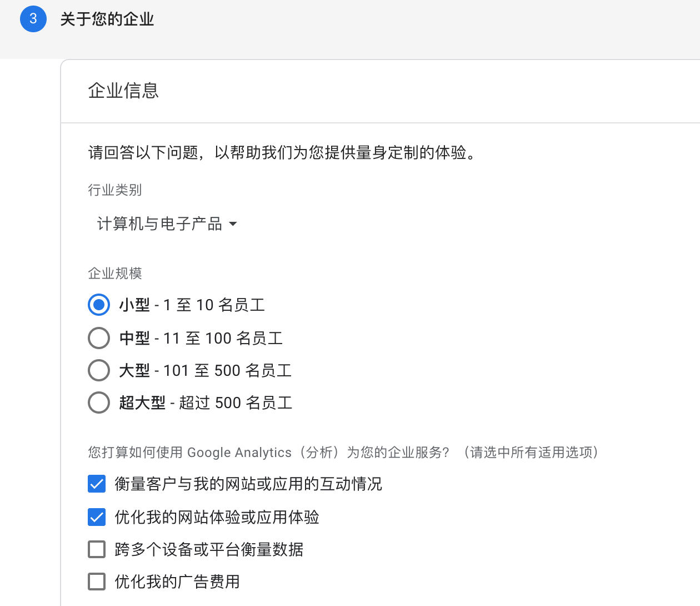
Task: Click the 行业类别 field label
Action: tap(115, 190)
